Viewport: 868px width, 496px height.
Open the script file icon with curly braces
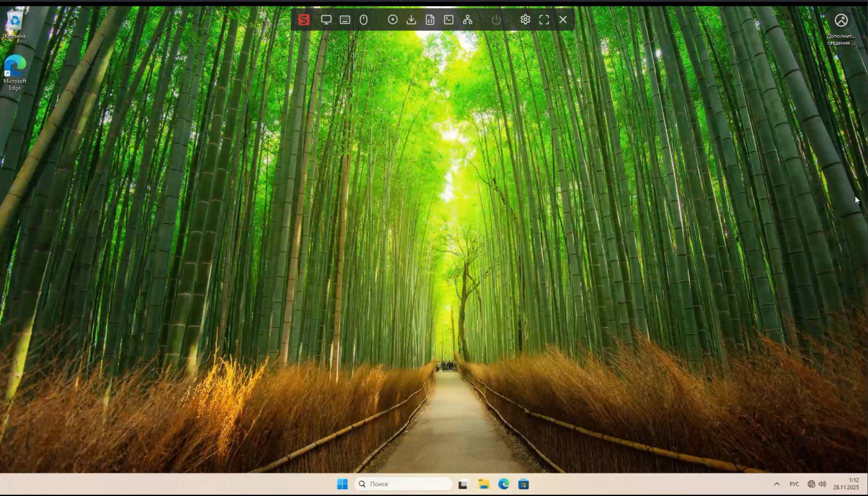click(430, 20)
